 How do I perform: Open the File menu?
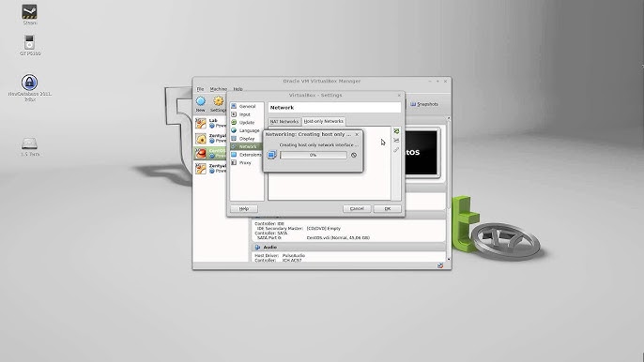click(x=201, y=89)
